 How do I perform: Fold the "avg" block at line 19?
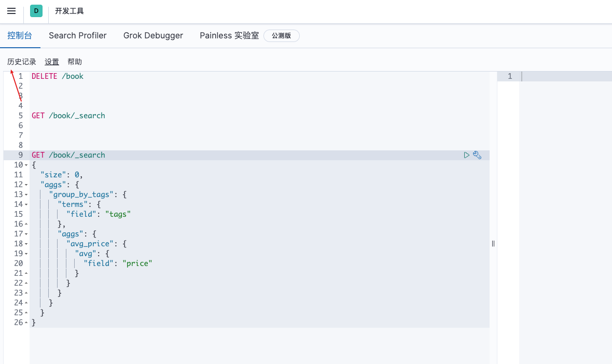pyautogui.click(x=26, y=254)
